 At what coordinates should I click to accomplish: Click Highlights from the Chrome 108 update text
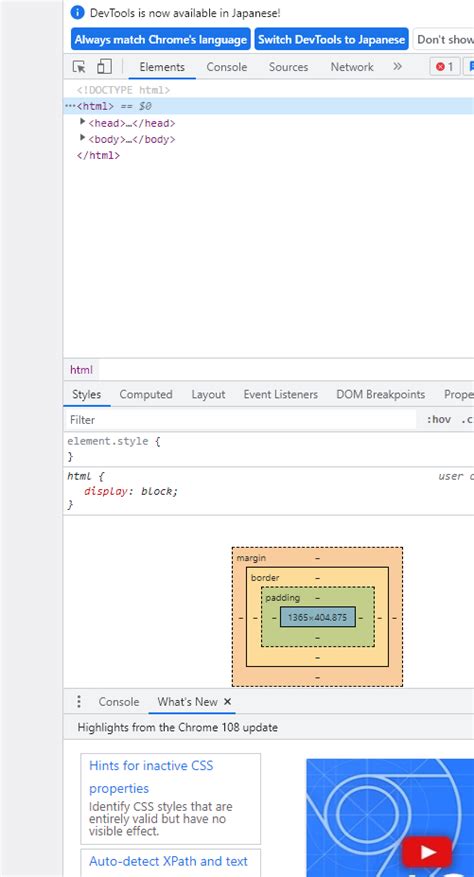coord(177,728)
